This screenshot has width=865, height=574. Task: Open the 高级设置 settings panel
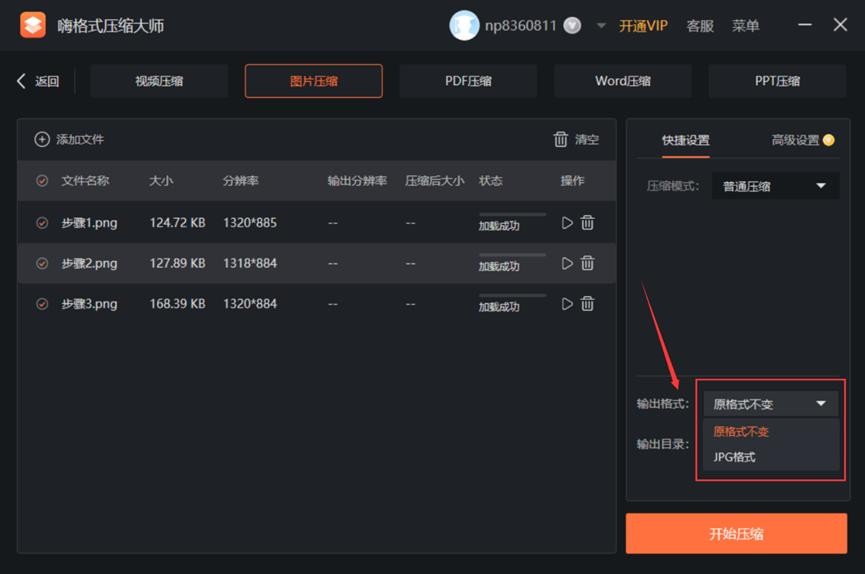[795, 141]
